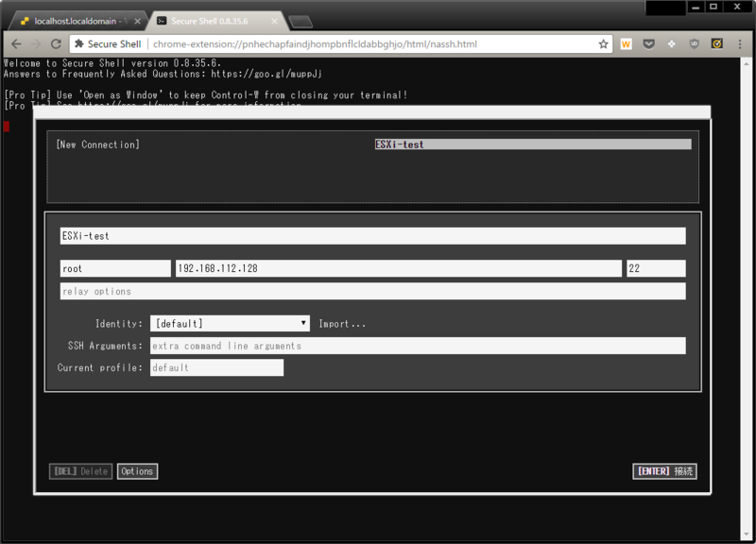Bookmark this page with the star icon
The width and height of the screenshot is (756, 544).
[x=603, y=44]
